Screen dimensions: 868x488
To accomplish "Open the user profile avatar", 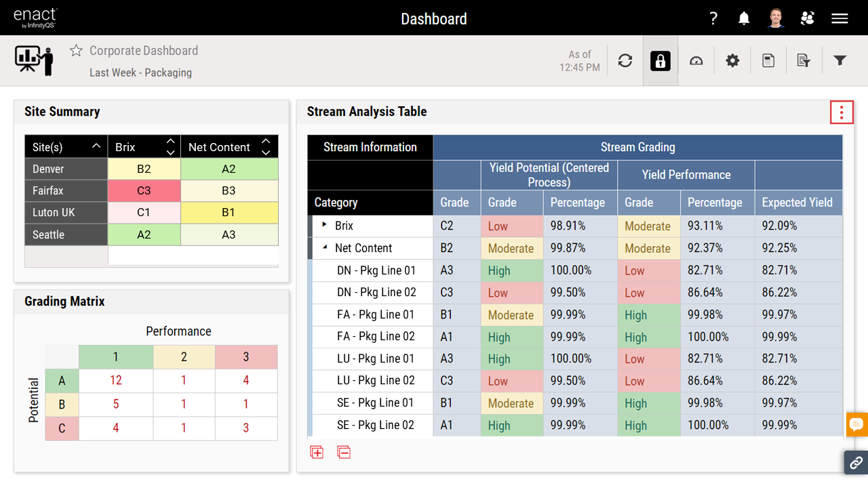I will point(776,18).
